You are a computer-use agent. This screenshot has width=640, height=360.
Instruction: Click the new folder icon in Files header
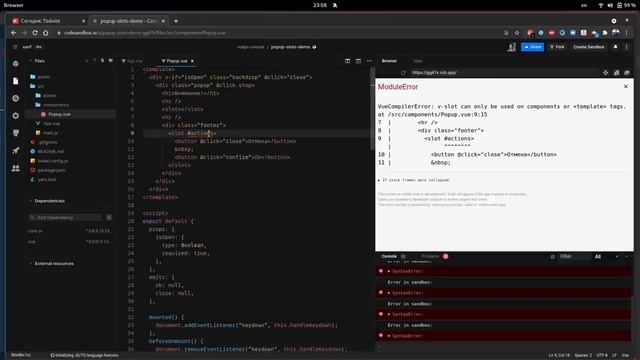click(111, 60)
